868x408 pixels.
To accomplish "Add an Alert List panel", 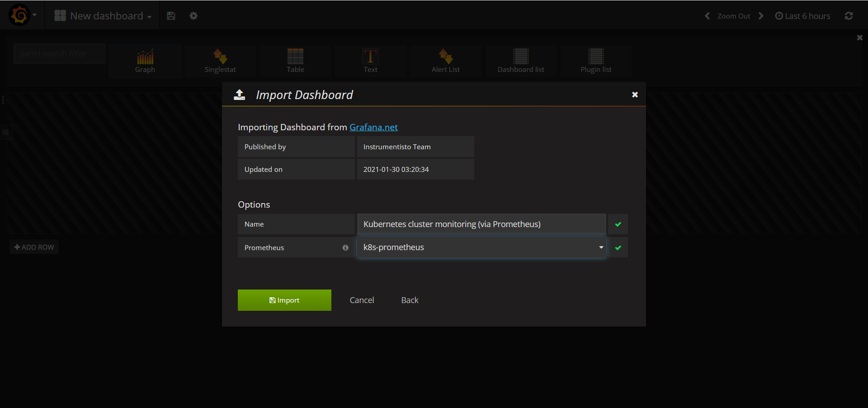I will [445, 61].
